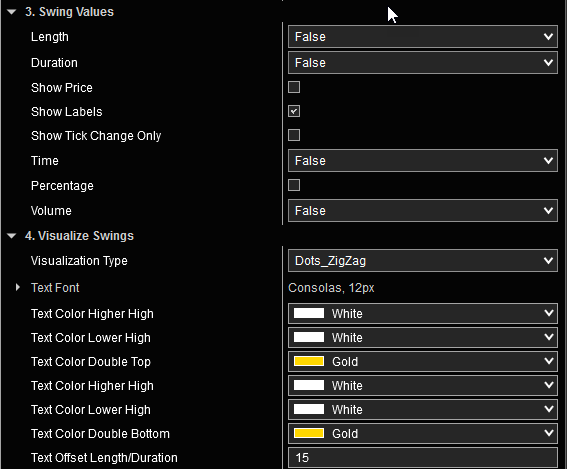Select the Duration property label
Screen dimensions: 567x469
point(54,63)
